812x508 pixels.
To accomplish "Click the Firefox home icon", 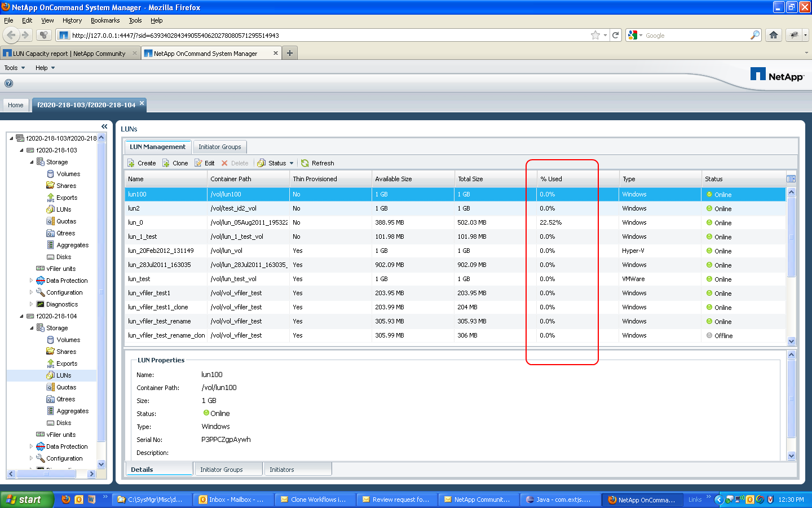I will pos(774,35).
